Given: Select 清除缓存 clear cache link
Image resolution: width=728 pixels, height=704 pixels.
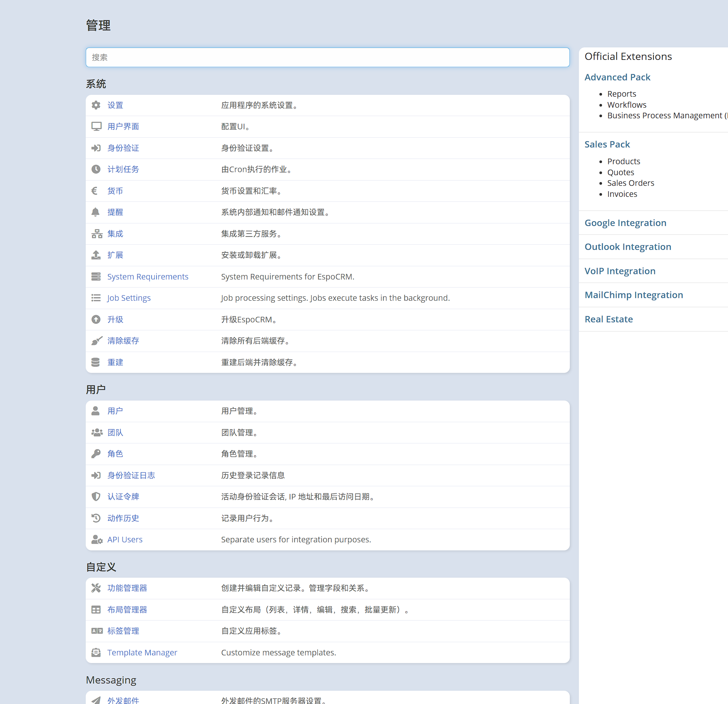Looking at the screenshot, I should click(x=123, y=341).
